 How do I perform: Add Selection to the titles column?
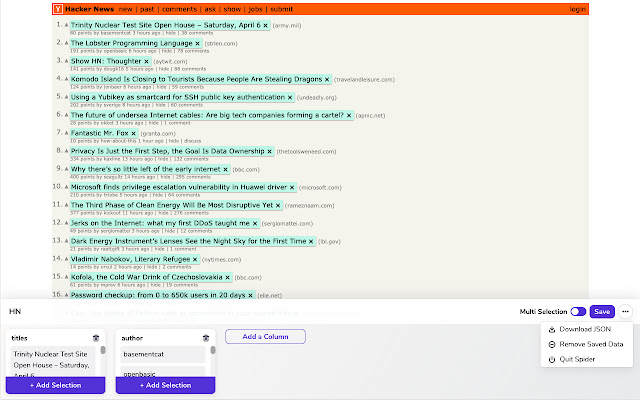56,385
